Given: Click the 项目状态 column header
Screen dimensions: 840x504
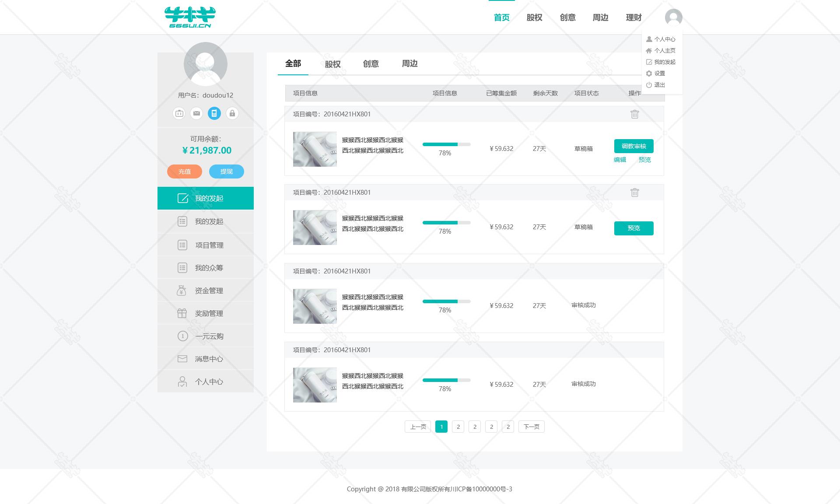Looking at the screenshot, I should coord(587,93).
